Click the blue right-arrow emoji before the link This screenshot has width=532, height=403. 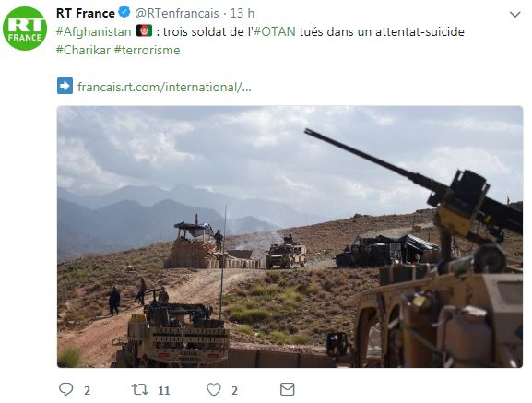pyautogui.click(x=65, y=86)
